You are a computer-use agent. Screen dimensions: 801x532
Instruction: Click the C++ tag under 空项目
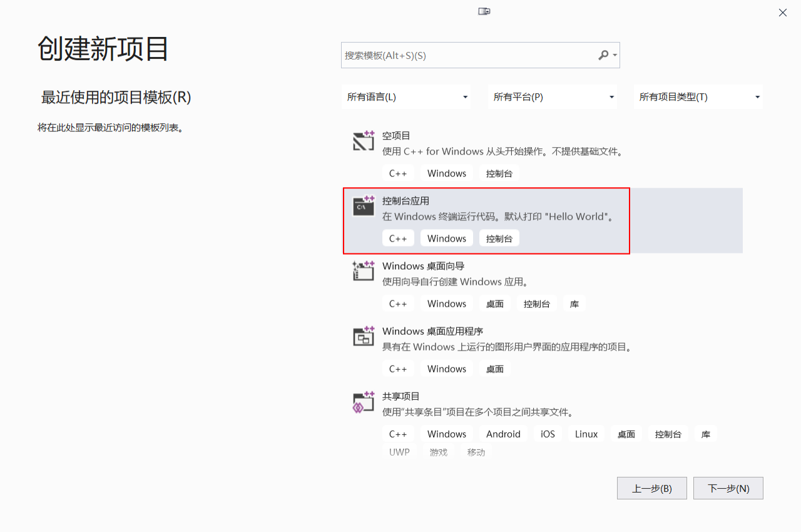[398, 173]
